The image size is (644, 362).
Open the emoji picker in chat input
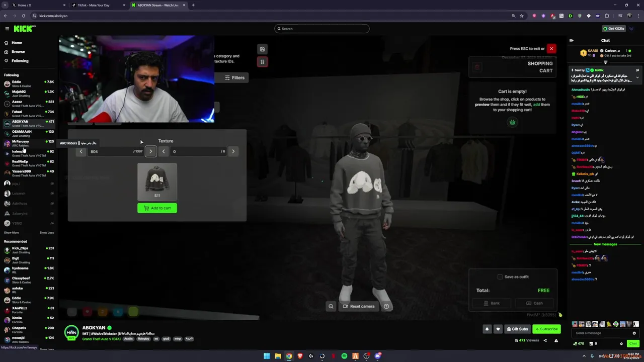(634, 333)
